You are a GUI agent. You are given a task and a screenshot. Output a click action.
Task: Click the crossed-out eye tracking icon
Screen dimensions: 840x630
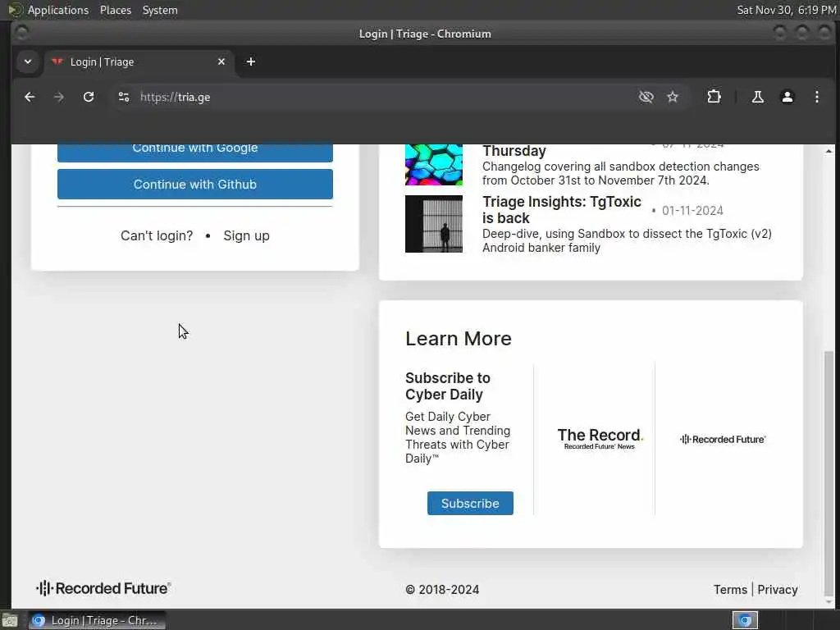coord(646,97)
